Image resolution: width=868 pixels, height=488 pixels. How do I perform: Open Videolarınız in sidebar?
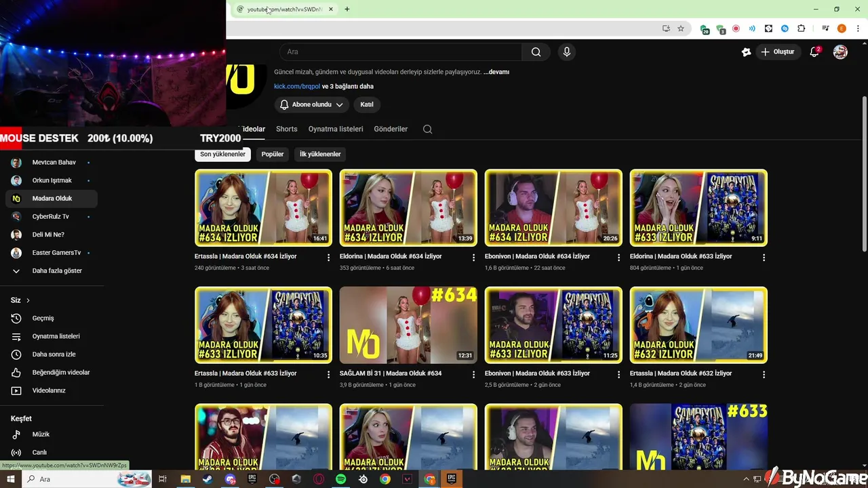click(52, 390)
